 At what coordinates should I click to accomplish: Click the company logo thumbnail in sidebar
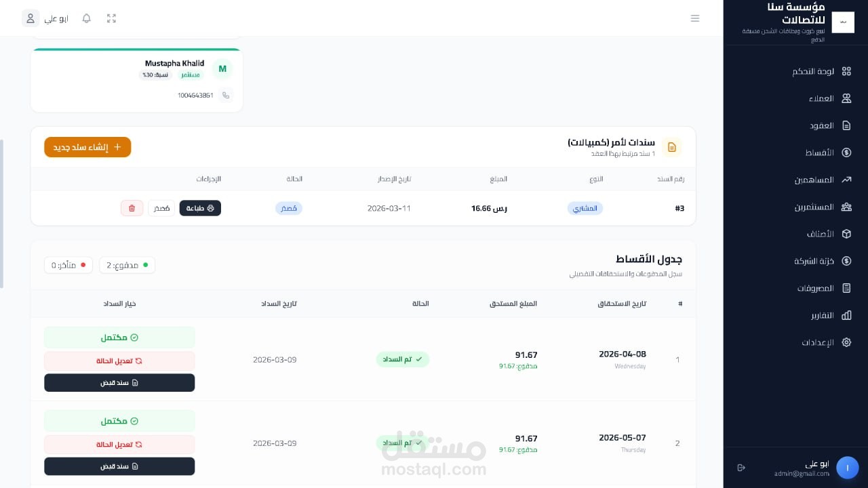[x=843, y=22]
